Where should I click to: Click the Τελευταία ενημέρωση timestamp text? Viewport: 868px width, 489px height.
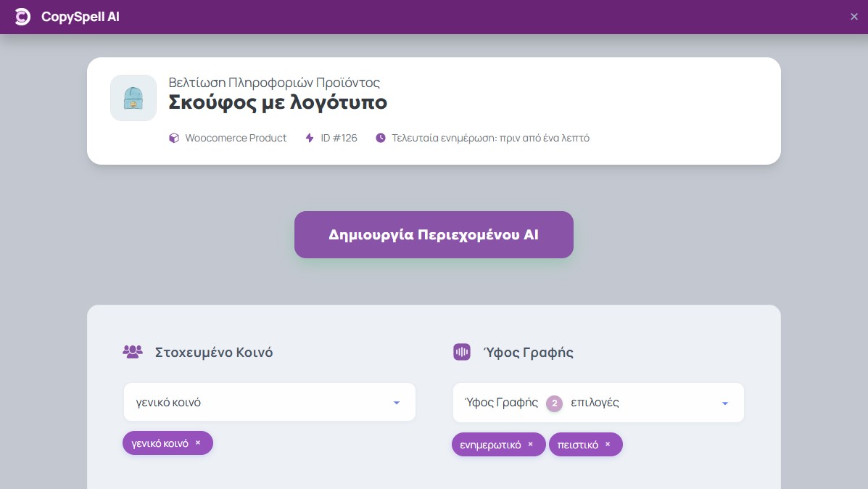490,138
